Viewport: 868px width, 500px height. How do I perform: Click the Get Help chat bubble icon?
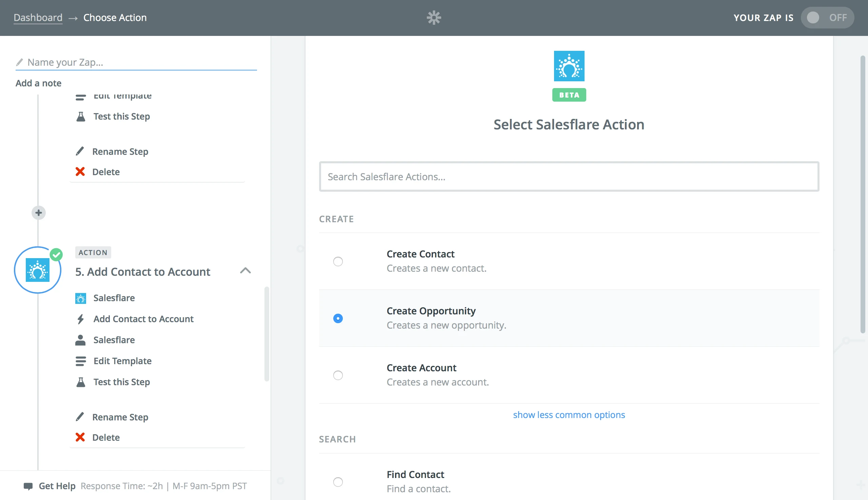(x=28, y=486)
